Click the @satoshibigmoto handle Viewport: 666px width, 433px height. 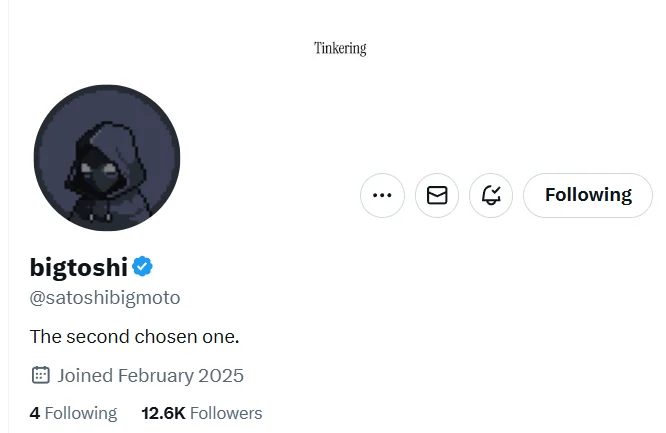105,298
